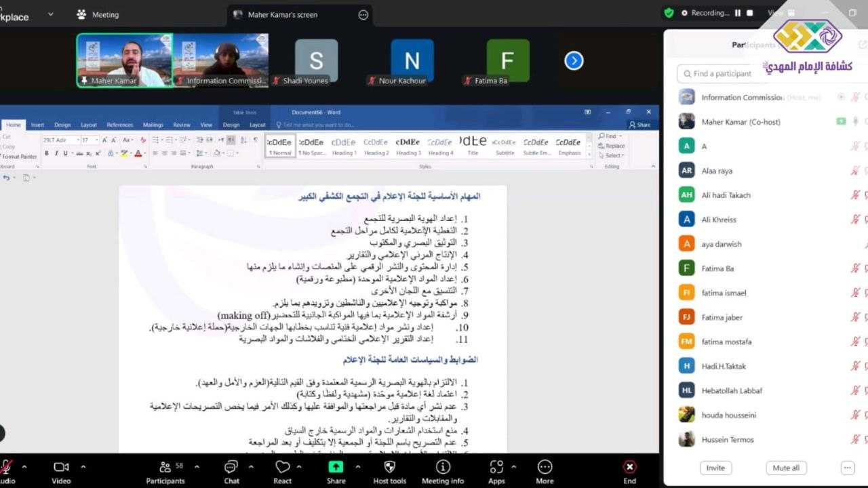Click the green Share screen button
The image size is (868, 488).
coord(336,467)
